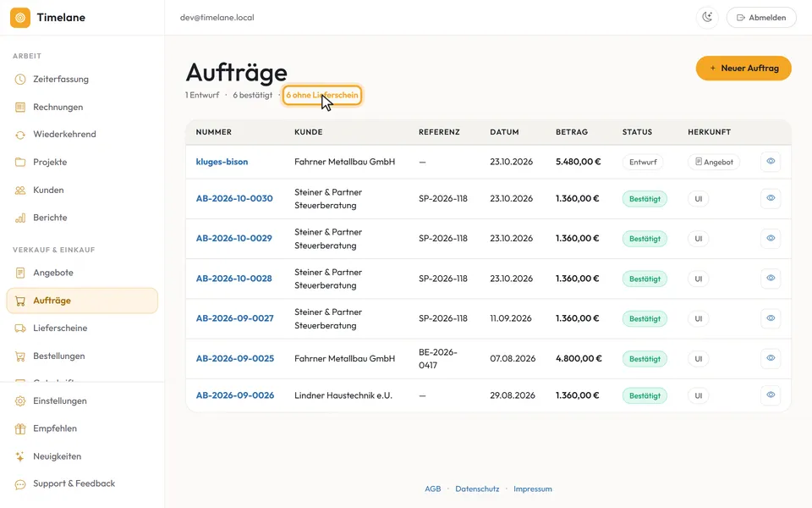Select the 6 bestätigt filter text
The width and height of the screenshot is (812, 508).
[x=252, y=96]
